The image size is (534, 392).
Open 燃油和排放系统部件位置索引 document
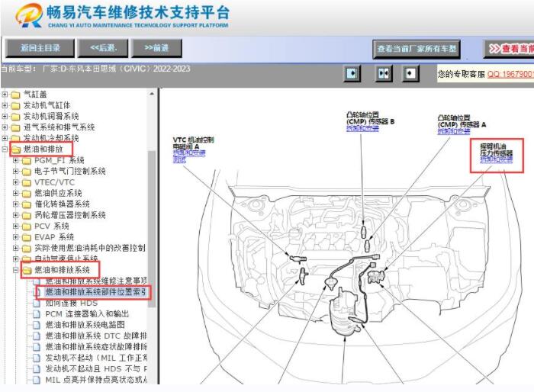tap(95, 292)
